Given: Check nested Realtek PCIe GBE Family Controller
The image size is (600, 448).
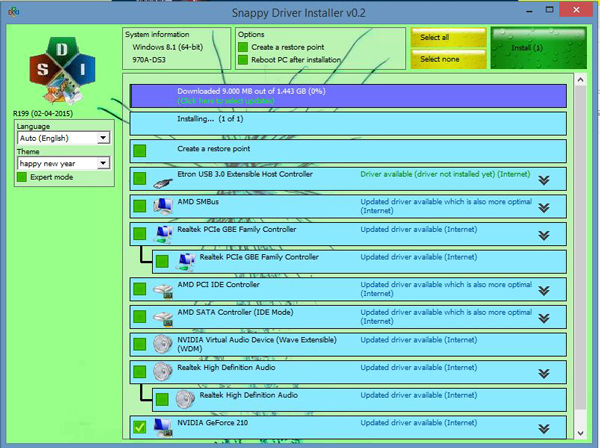Looking at the screenshot, I should (x=162, y=262).
